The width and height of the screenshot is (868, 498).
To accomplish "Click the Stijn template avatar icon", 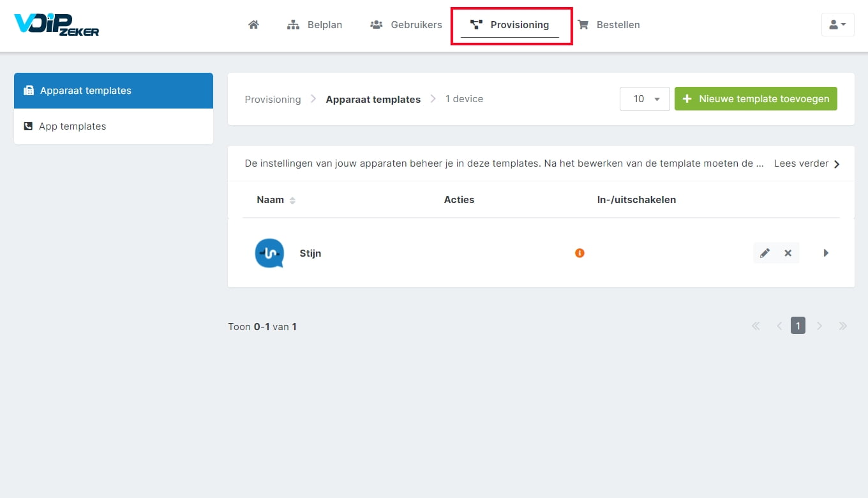I will pos(269,253).
